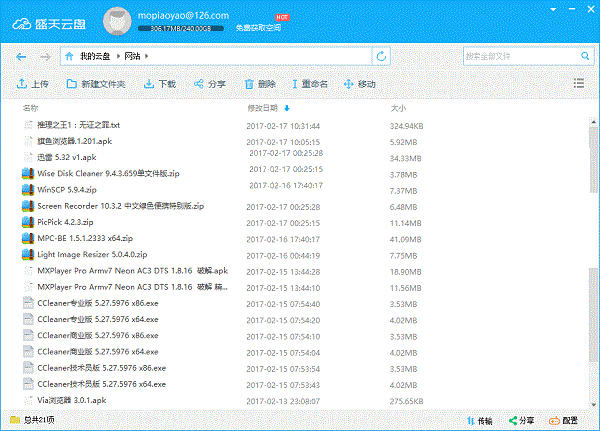Click the 重命名 rename button
The height and width of the screenshot is (431, 600).
[x=310, y=83]
